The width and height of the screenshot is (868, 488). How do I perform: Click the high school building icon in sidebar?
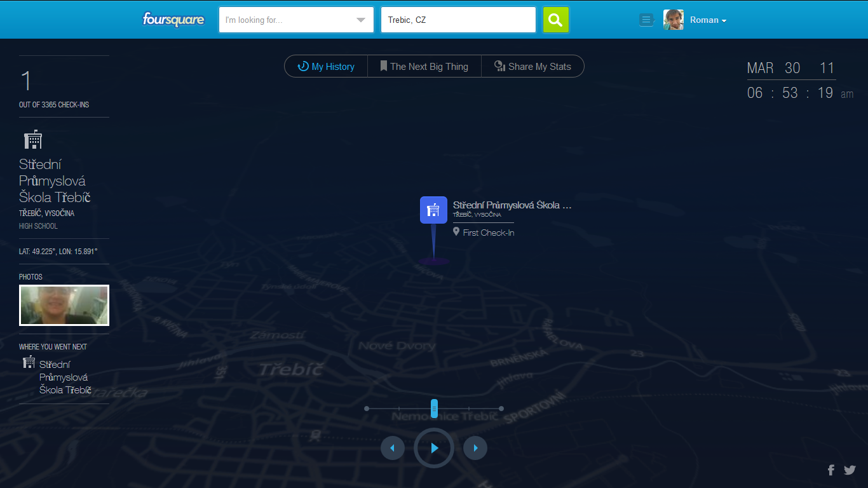33,140
